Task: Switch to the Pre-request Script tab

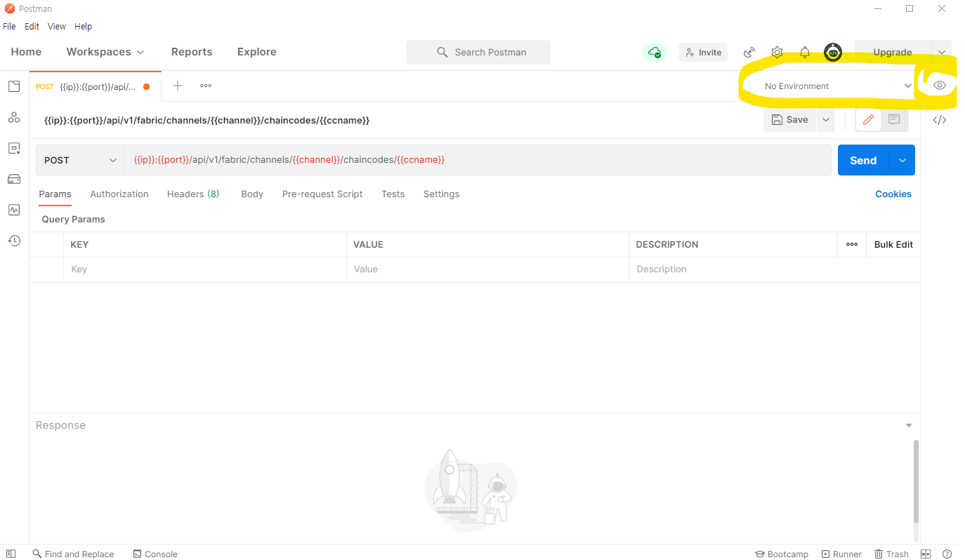Action: [322, 194]
